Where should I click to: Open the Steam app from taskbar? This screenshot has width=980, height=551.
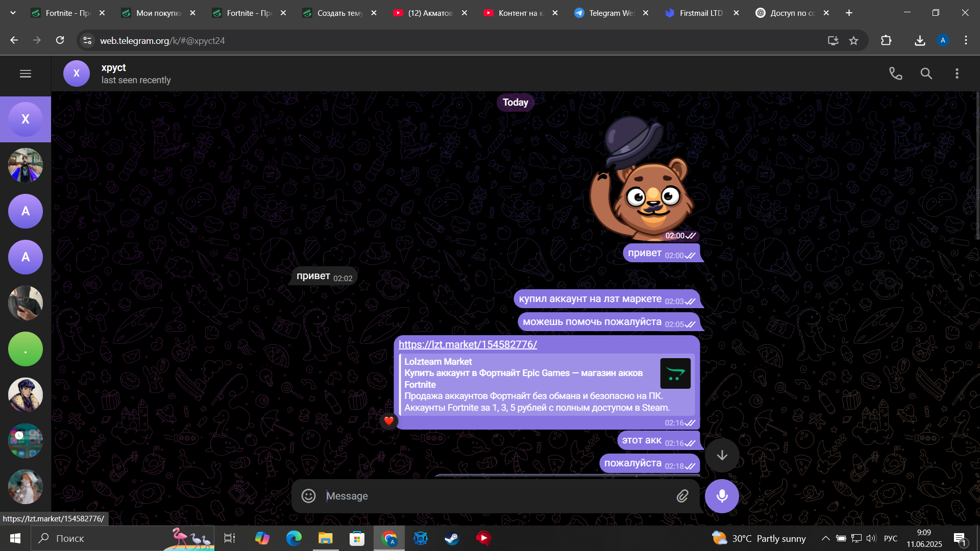452,538
